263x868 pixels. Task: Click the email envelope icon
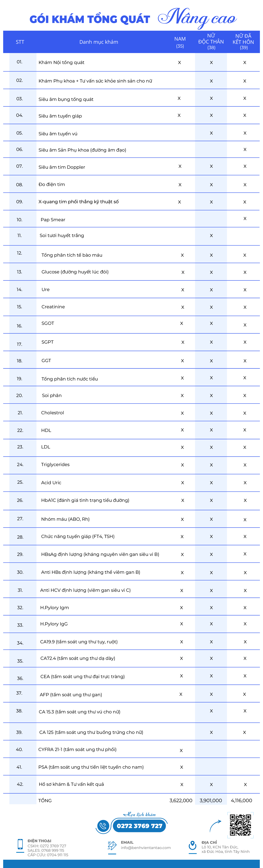[x=112, y=845]
